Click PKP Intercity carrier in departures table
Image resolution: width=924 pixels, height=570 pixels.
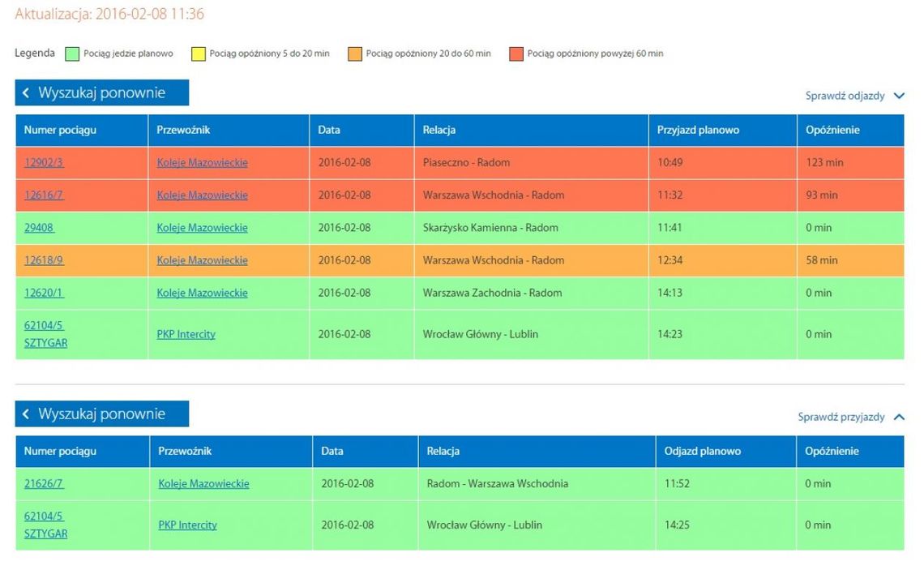187,525
